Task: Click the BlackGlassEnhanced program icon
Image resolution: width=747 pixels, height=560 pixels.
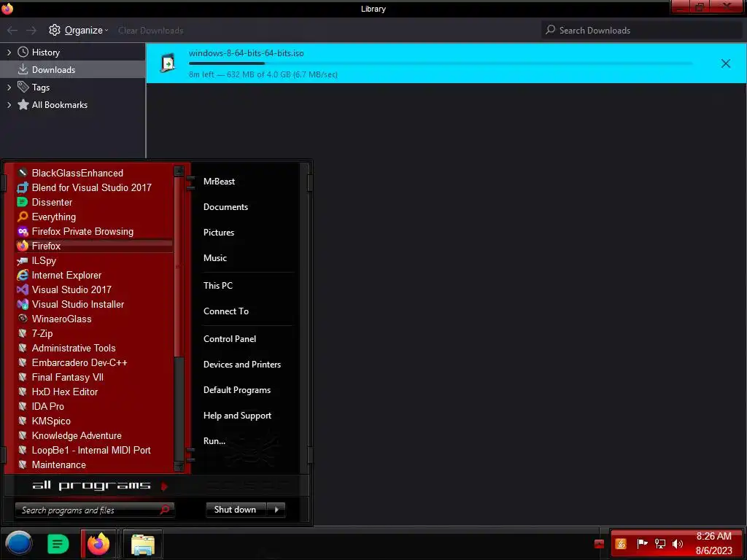Action: point(23,173)
